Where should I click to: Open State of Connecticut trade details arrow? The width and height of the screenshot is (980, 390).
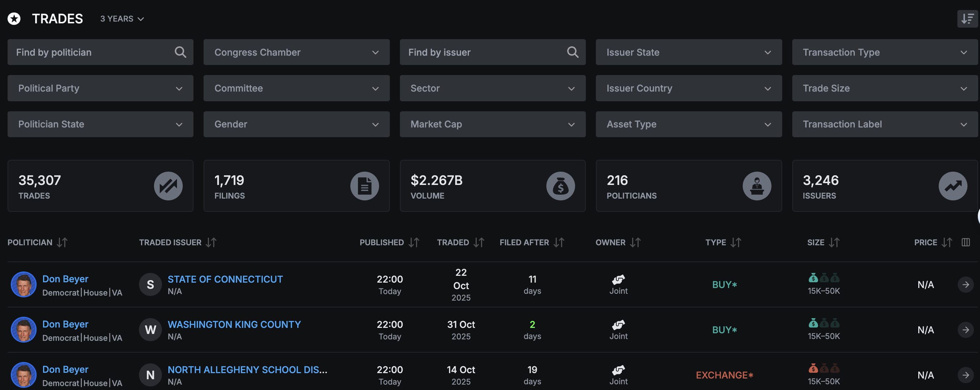(965, 285)
